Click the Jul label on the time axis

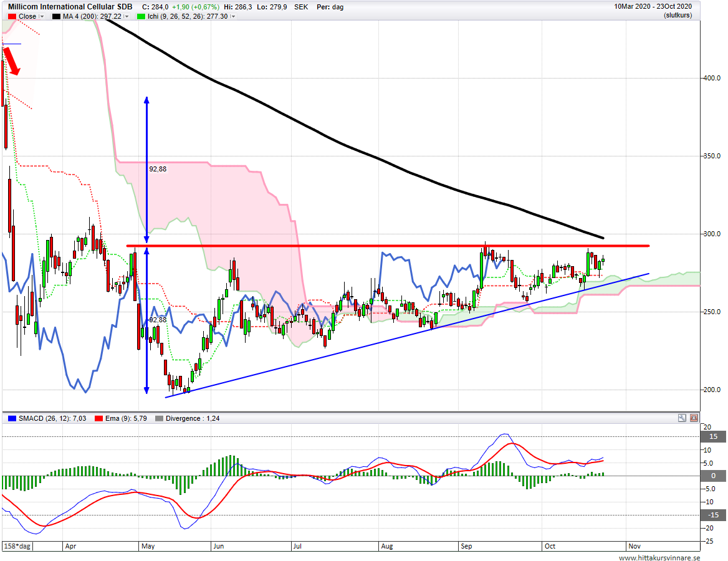coord(297,546)
